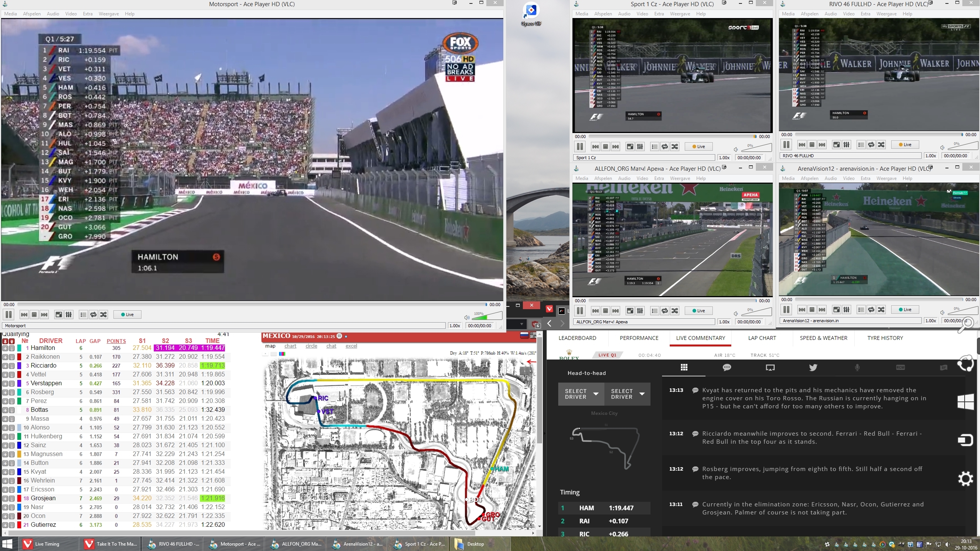Select the commentary speech bubble filter icon

click(x=727, y=368)
